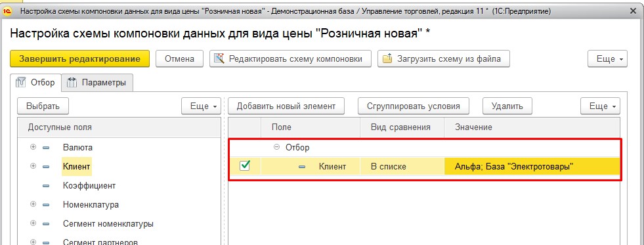The height and width of the screenshot is (245, 644).
Task: Click the Параметры tab icon
Action: 72,83
